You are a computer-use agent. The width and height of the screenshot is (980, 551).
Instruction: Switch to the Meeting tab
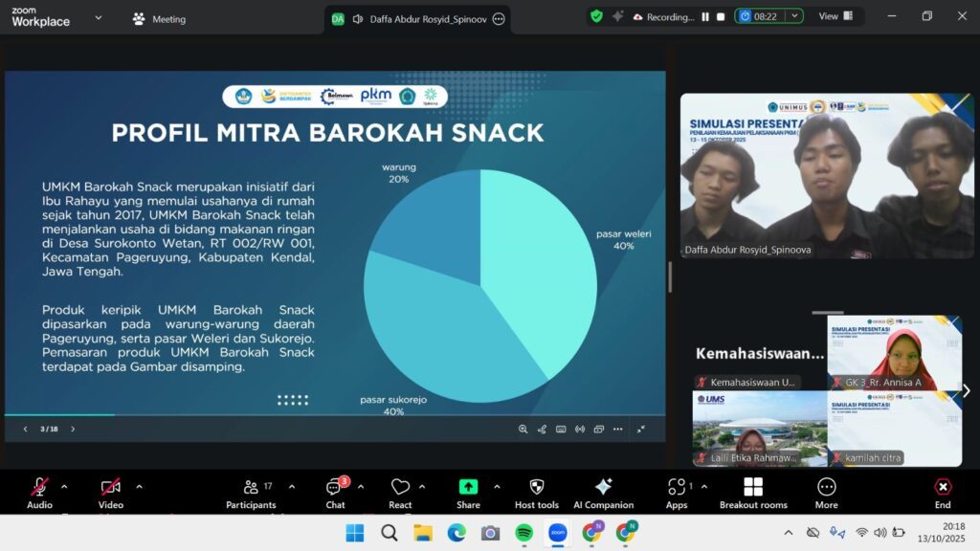click(159, 19)
